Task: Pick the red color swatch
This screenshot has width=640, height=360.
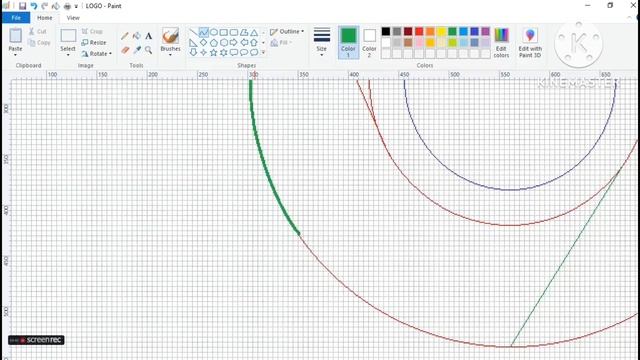Action: pyautogui.click(x=419, y=31)
